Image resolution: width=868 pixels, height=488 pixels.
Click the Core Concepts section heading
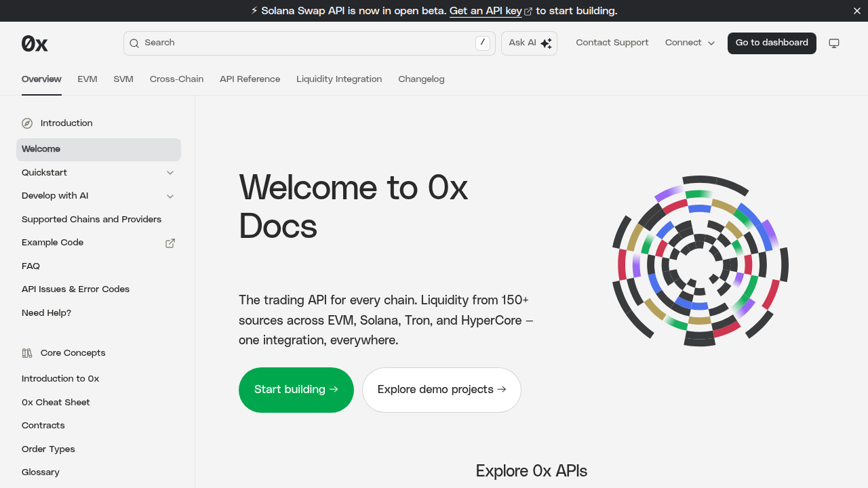[73, 353]
